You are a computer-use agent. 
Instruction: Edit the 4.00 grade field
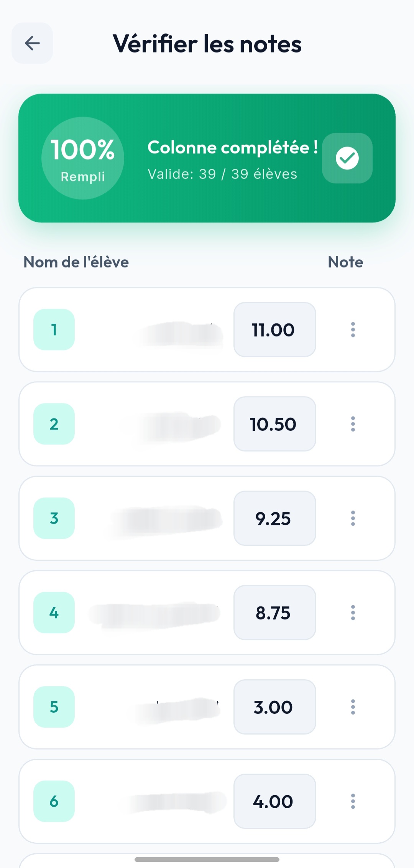[x=274, y=801]
